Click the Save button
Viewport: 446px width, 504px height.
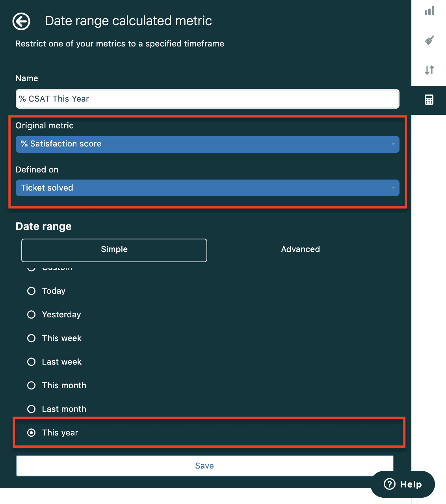204,465
